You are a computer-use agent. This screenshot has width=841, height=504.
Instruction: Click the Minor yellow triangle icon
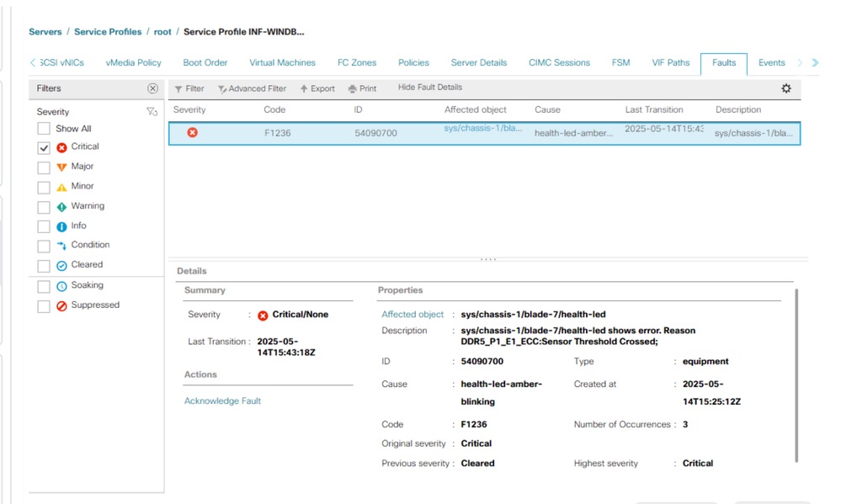(61, 187)
